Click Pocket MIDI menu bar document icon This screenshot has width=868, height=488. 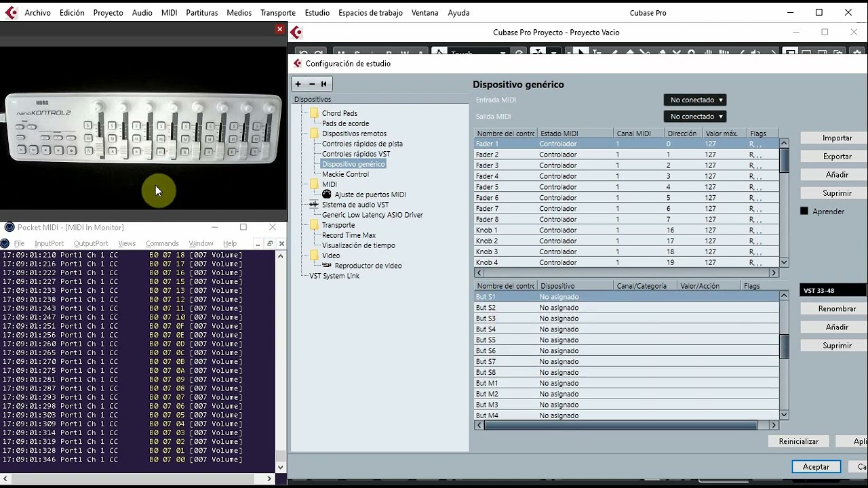pyautogui.click(x=5, y=243)
